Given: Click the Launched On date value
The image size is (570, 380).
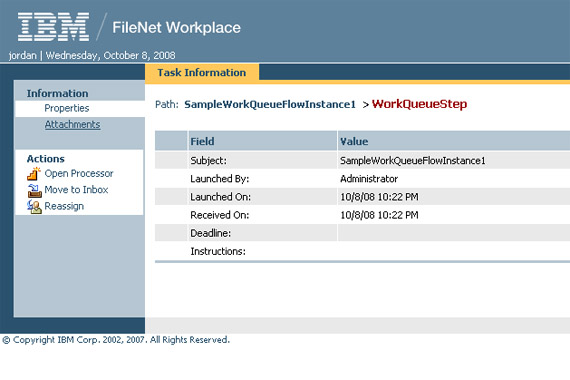Looking at the screenshot, I should 379,197.
